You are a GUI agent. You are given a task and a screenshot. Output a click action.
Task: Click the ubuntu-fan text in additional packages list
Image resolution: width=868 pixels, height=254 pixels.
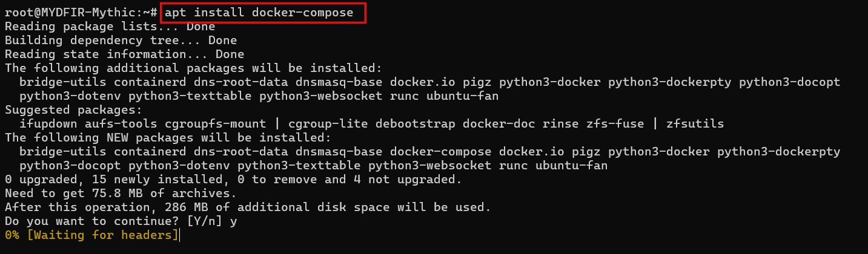(462, 96)
